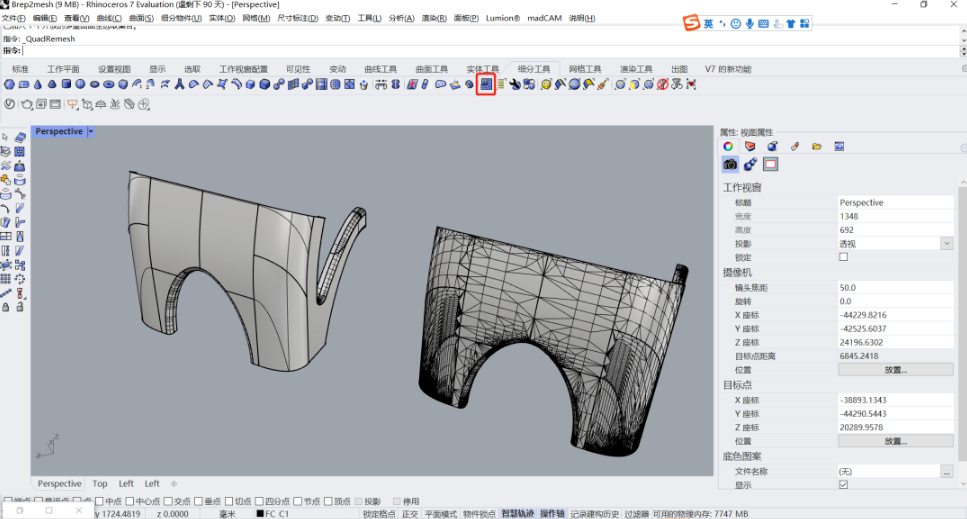Switch to the 网格工具 toolbar tab
967x519 pixels.
(585, 69)
